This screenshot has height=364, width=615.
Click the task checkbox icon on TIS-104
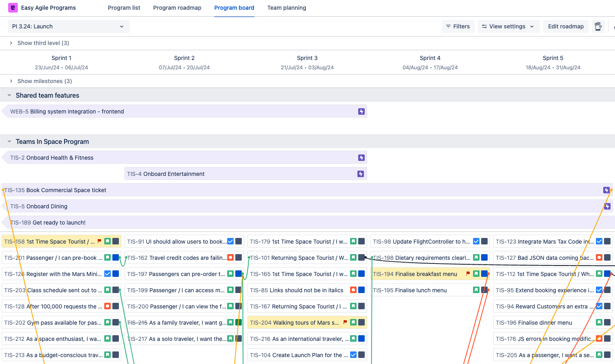coord(353,355)
